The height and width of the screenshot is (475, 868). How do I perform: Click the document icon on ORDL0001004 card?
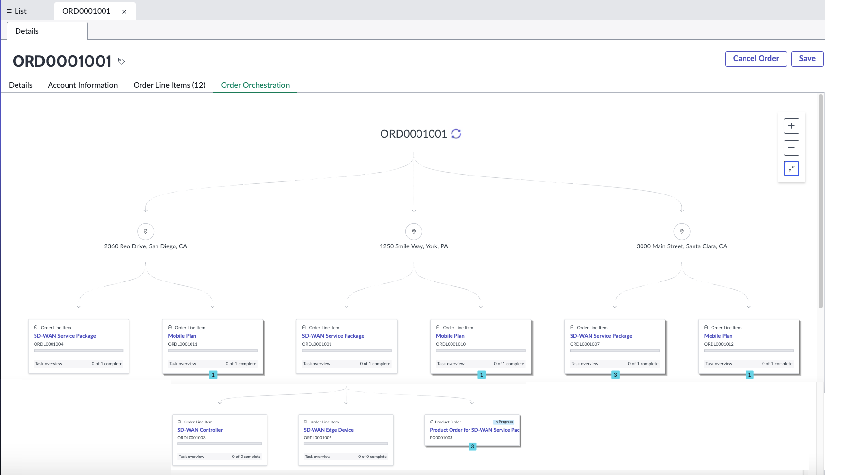[36, 327]
